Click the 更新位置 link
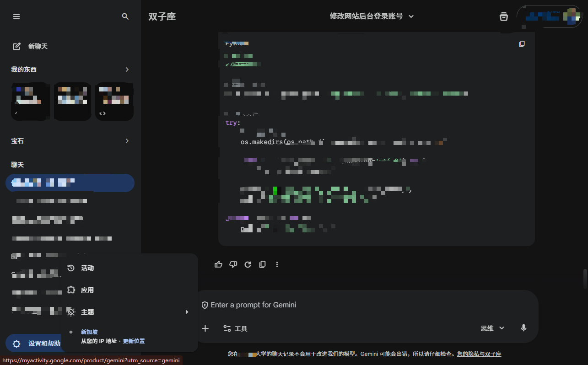Viewport: 588px width, 365px height. [x=134, y=341]
